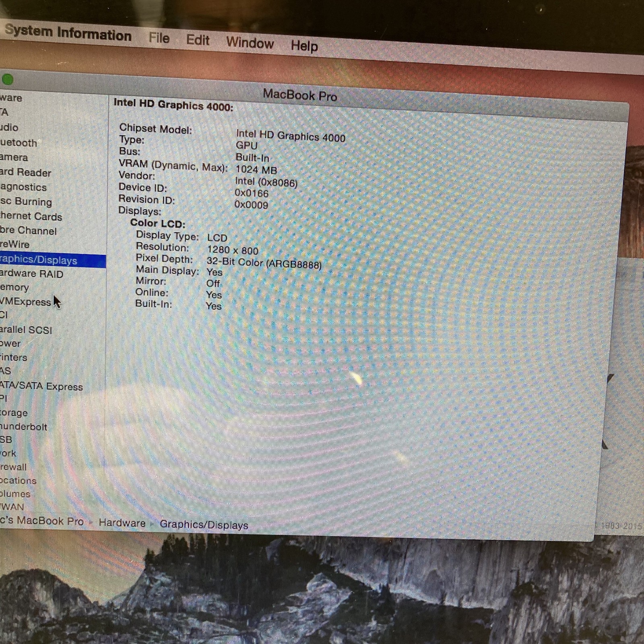Screen dimensions: 644x644
Task: Open the Help menu
Action: (x=304, y=46)
